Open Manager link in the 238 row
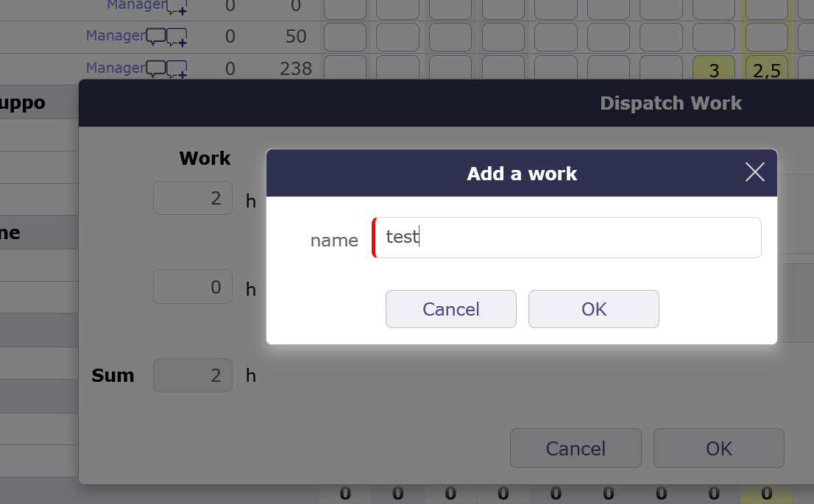 tap(115, 68)
